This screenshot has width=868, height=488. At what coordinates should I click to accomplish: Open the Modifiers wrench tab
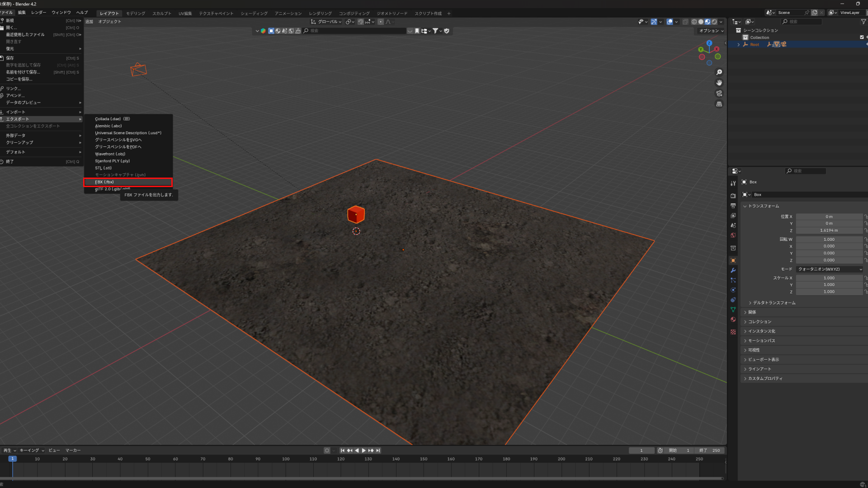pos(733,271)
